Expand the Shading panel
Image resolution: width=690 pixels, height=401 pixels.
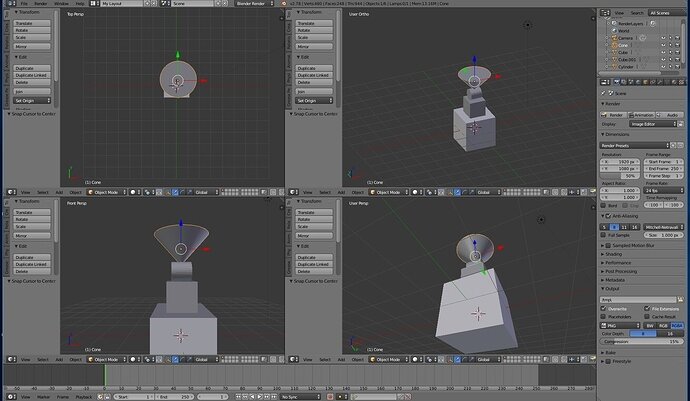612,254
